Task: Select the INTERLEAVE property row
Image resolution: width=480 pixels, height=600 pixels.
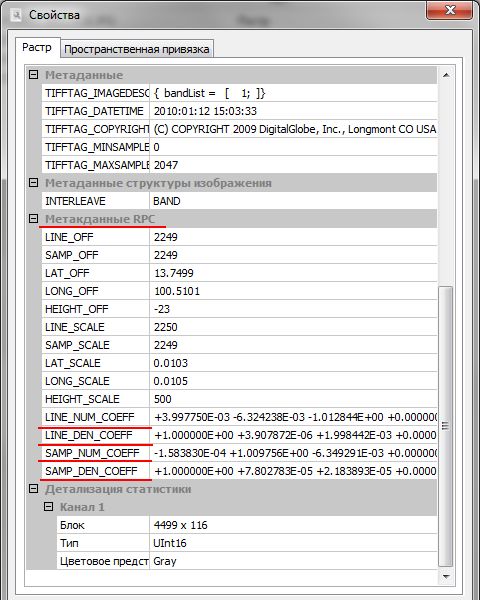Action: (239, 201)
